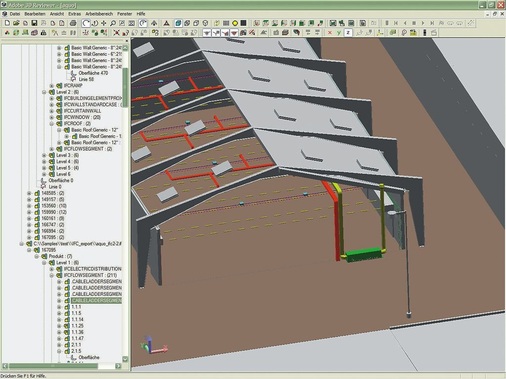The width and height of the screenshot is (506, 379).
Task: Click the stop animation square button
Action: (x=414, y=23)
